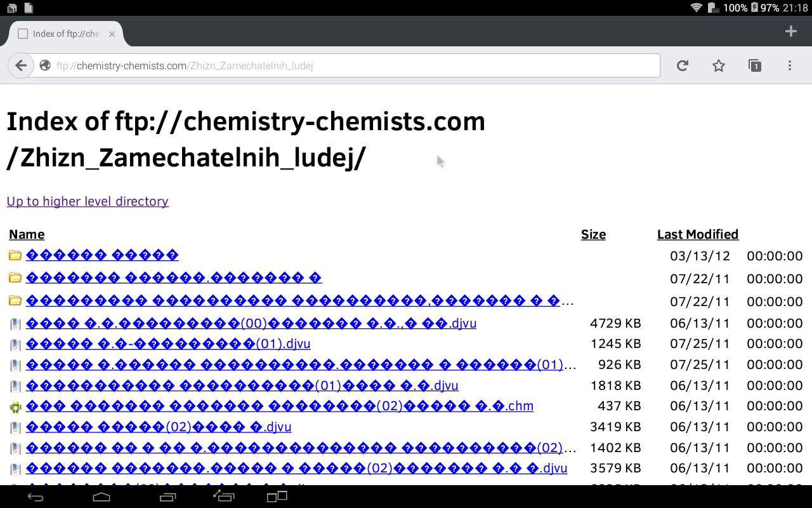Open the tab switcher showing 1 tab
Screen dimensions: 812x508
[754, 65]
